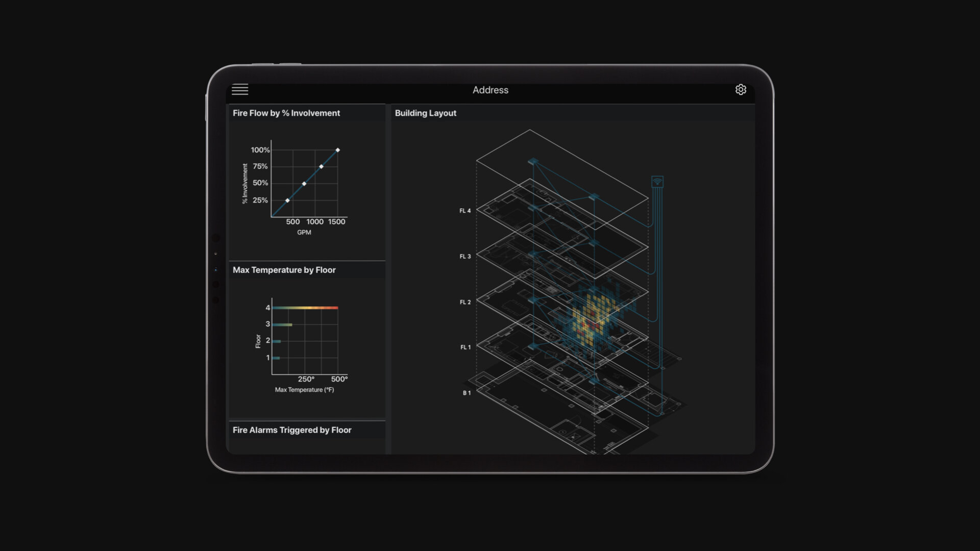Viewport: 980px width, 551px height.
Task: Click the wireless gateway icon
Action: point(657,182)
